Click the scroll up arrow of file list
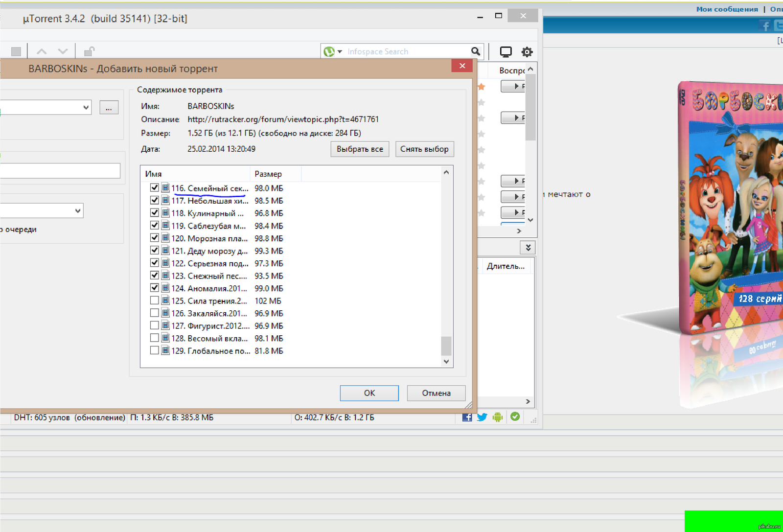Image resolution: width=783 pixels, height=532 pixels. tap(446, 172)
